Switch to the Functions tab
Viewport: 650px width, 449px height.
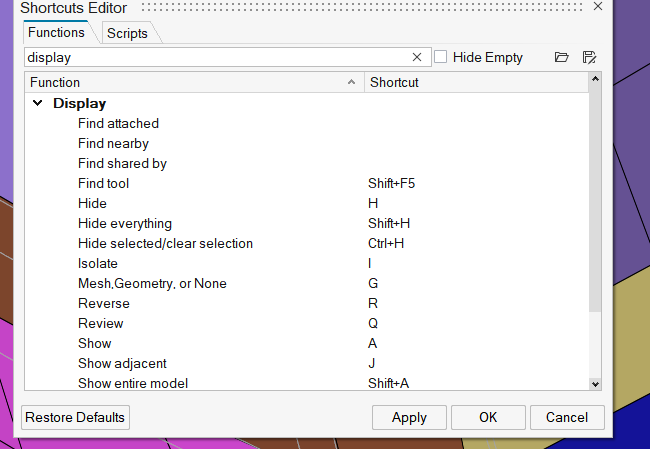tap(56, 32)
